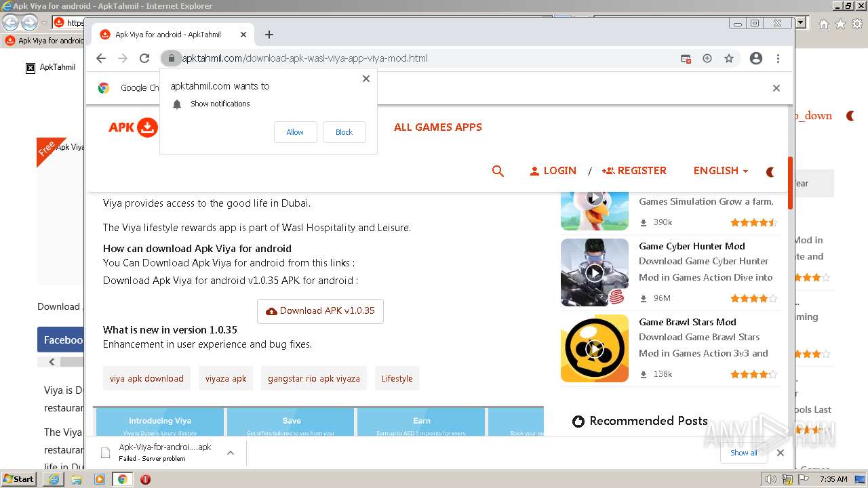Open Internet Explorer tools gear
The image size is (868, 488).
tap(857, 24)
